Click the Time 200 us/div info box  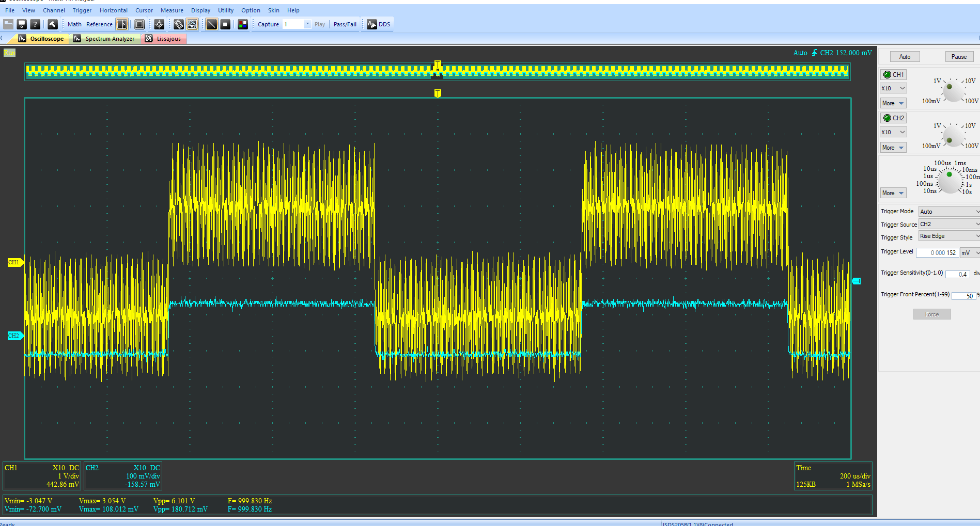[833, 476]
